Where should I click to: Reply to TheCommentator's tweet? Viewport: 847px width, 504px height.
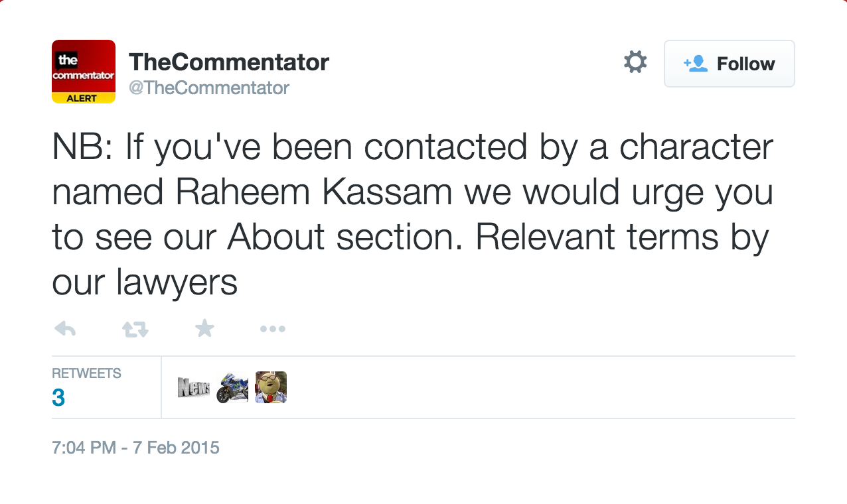(64, 328)
